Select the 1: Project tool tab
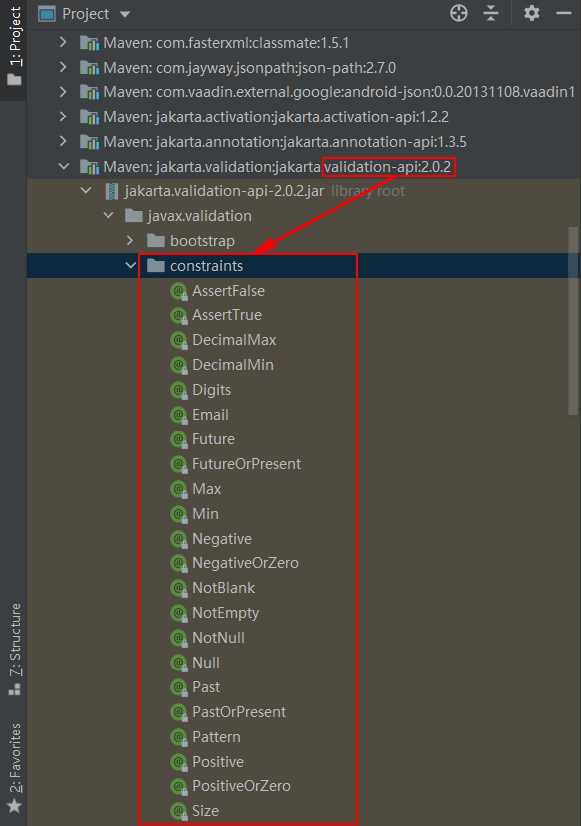Viewport: 581px width, 826px height. (x=14, y=46)
